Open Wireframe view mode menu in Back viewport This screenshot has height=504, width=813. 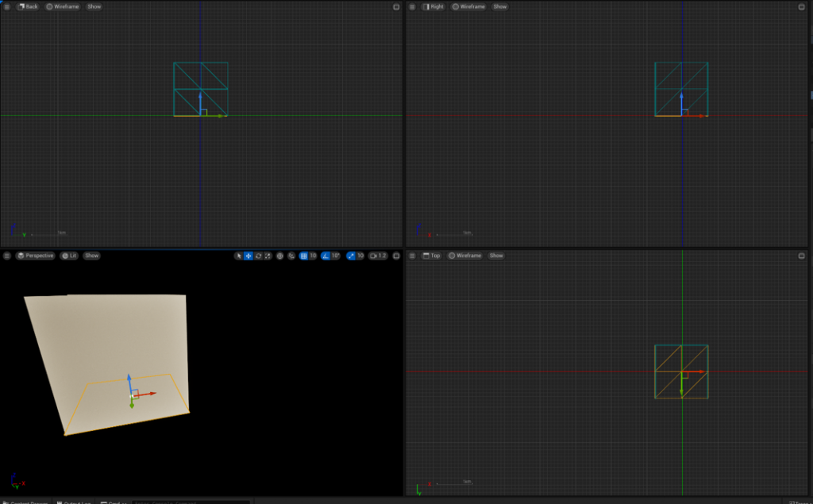63,6
